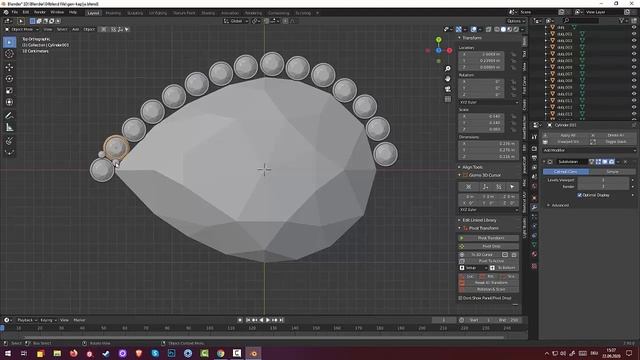
Task: Open notification center in system tray
Action: 629,353
